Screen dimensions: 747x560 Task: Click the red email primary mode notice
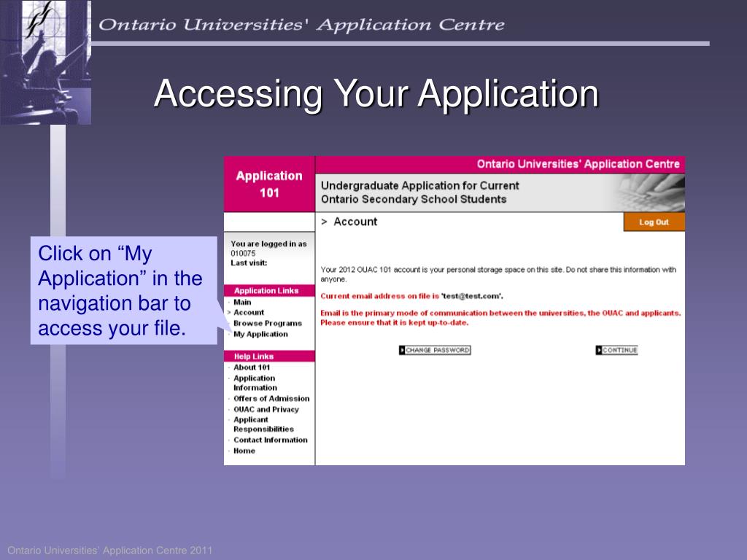(500, 318)
